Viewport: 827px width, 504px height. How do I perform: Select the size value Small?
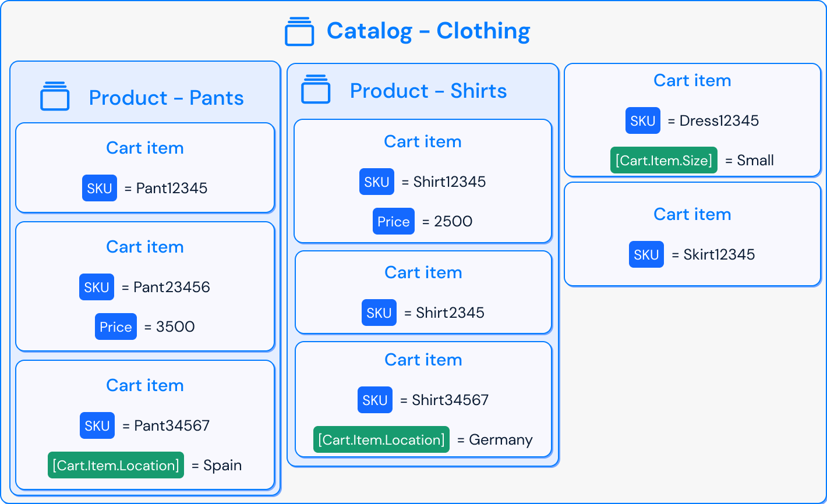(x=755, y=160)
